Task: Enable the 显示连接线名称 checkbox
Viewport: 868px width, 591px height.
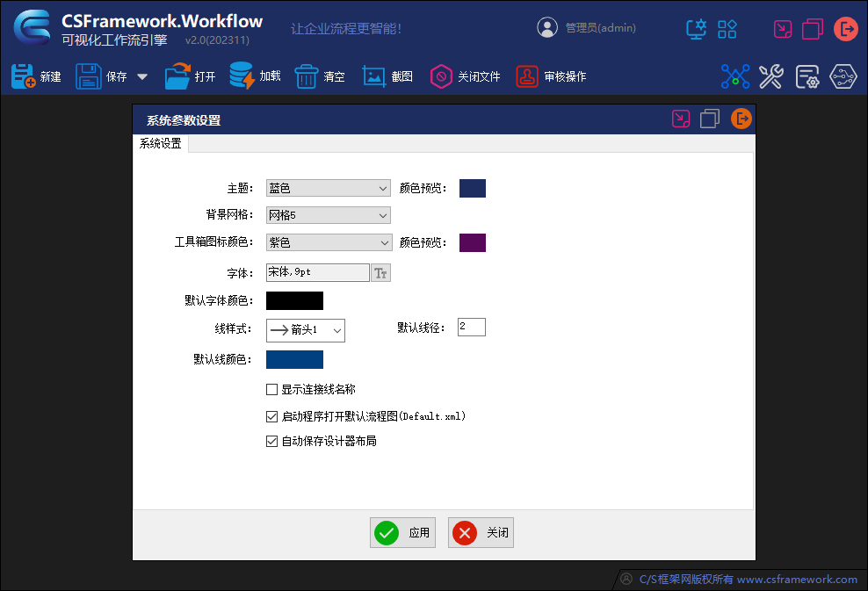Action: (x=271, y=390)
